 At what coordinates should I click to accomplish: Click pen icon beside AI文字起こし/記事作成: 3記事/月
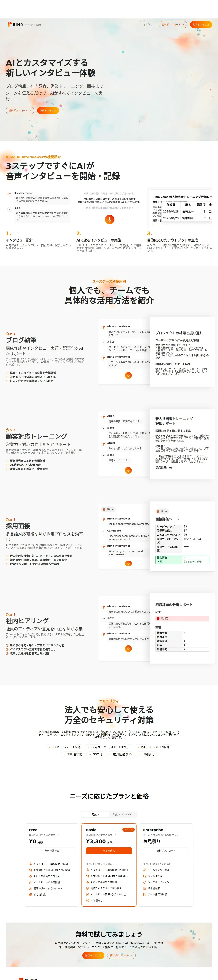(31, 870)
